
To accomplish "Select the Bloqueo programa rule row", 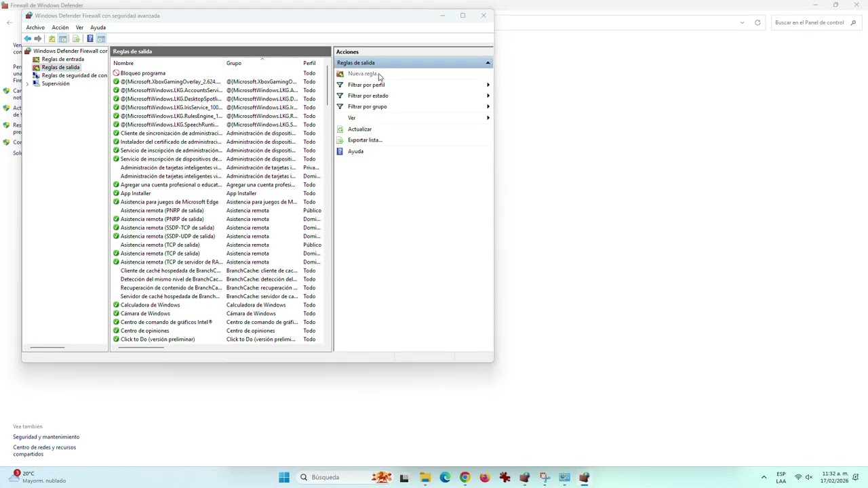I will pyautogui.click(x=218, y=73).
